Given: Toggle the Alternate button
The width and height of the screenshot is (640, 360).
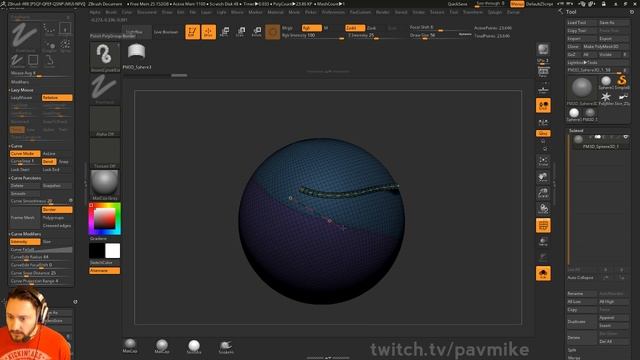Looking at the screenshot, I should point(104,271).
